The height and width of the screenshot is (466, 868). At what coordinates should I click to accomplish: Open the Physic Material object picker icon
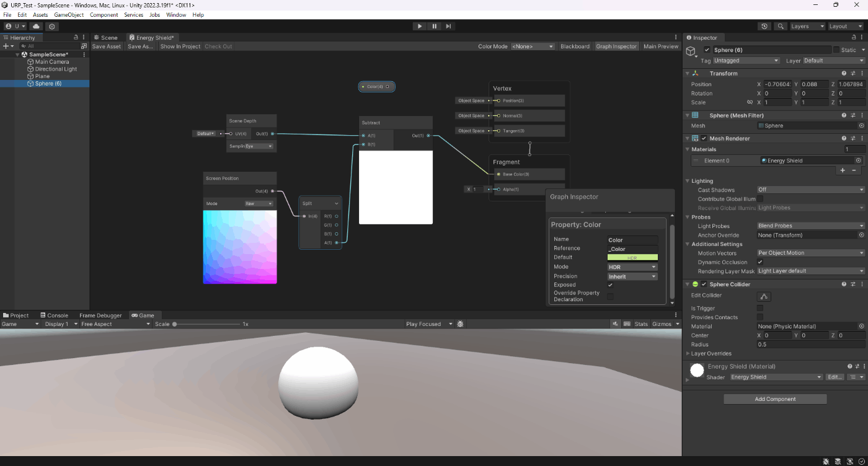(861, 326)
